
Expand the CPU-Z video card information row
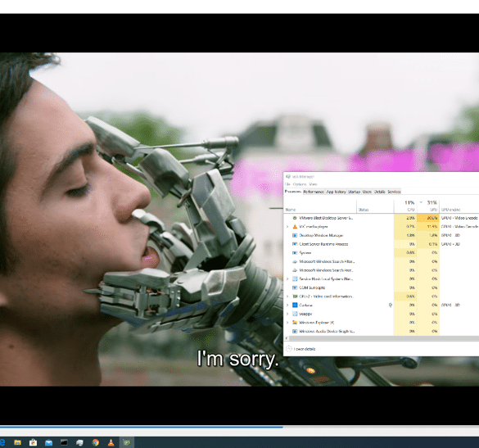point(287,296)
